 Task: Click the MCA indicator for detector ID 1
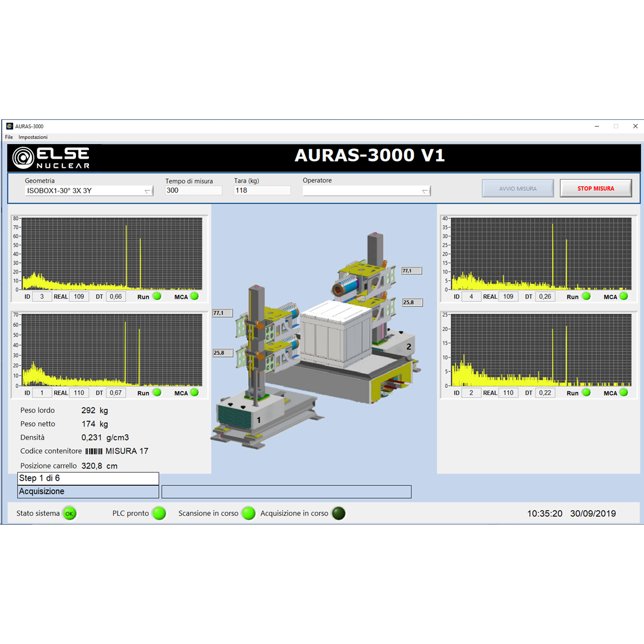point(194,392)
